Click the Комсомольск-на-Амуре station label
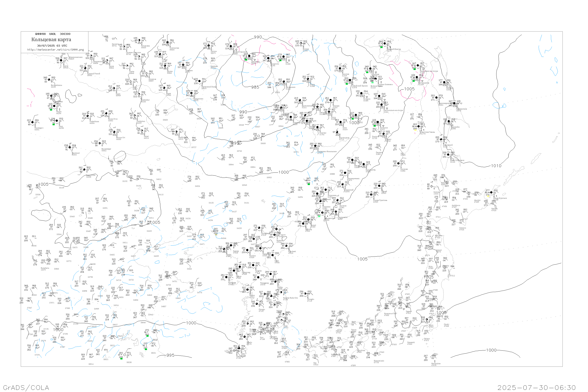The image size is (588, 392). (x=393, y=111)
